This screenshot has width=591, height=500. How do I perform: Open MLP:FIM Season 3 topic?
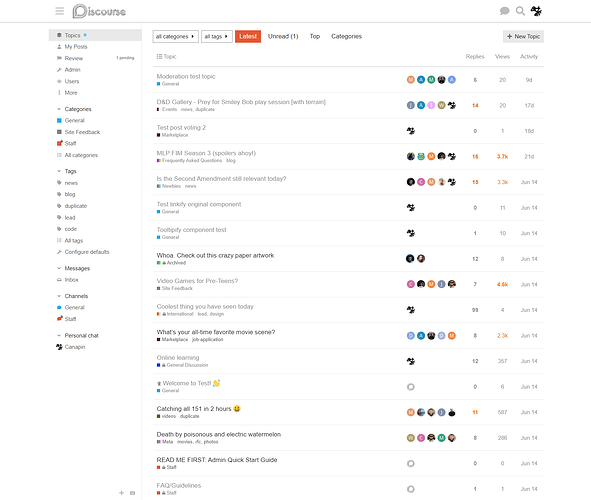pos(206,153)
